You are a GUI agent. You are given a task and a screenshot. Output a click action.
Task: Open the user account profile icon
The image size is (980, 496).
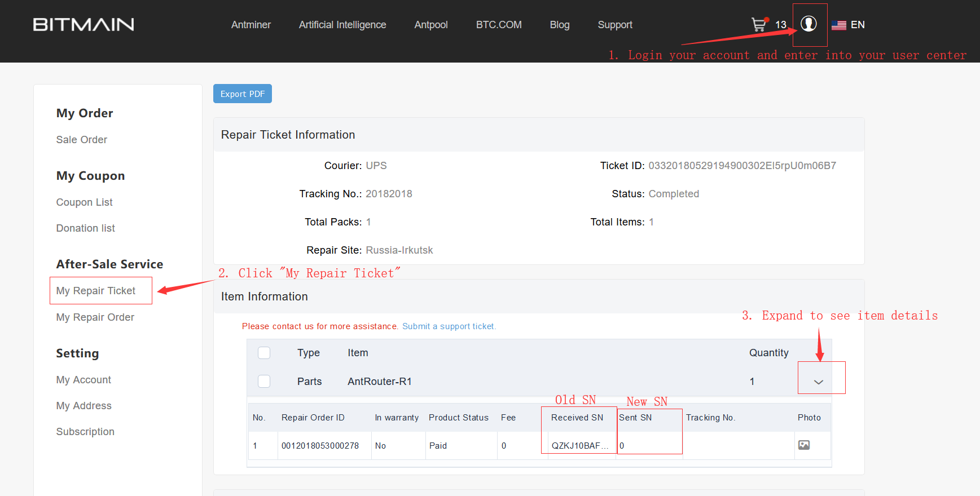(808, 24)
